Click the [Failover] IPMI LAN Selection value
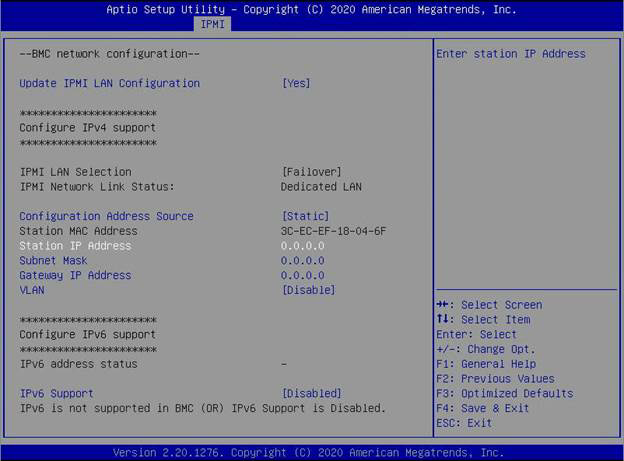 tap(311, 172)
